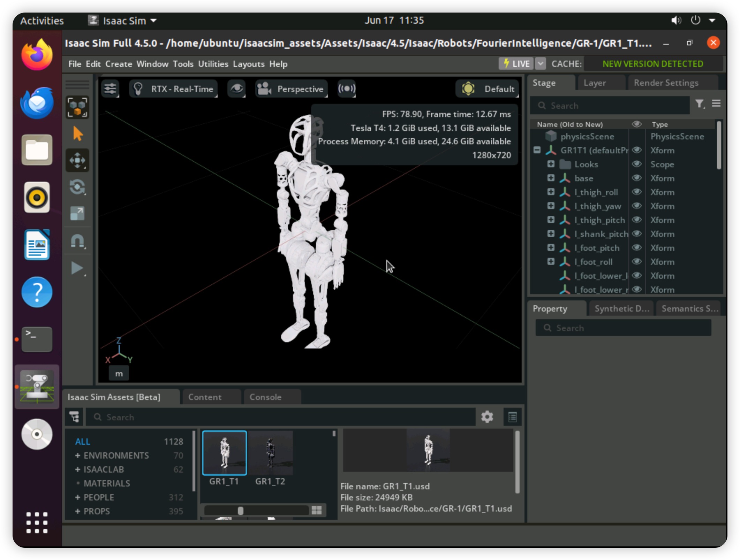The height and width of the screenshot is (560, 740).
Task: Click the Property search field
Action: pyautogui.click(x=623, y=328)
